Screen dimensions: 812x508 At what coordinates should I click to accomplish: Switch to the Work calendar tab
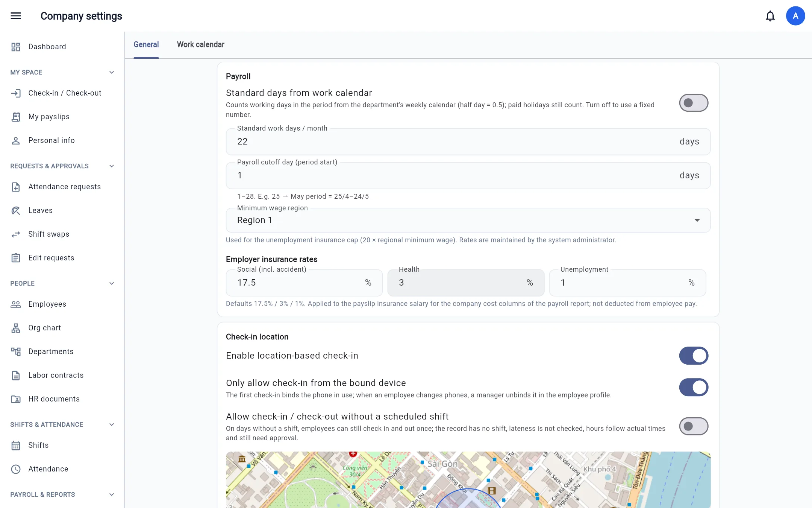click(201, 44)
